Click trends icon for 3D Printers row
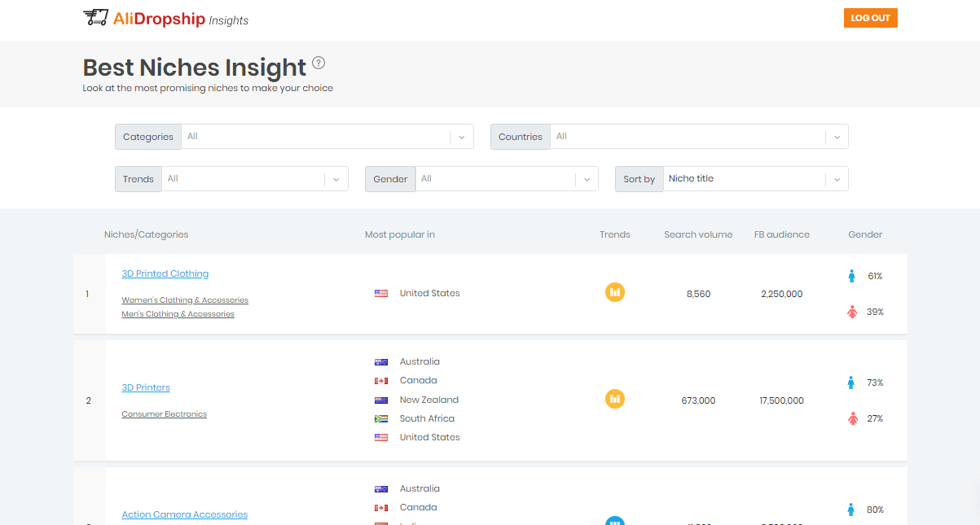980x525 pixels. (x=615, y=399)
